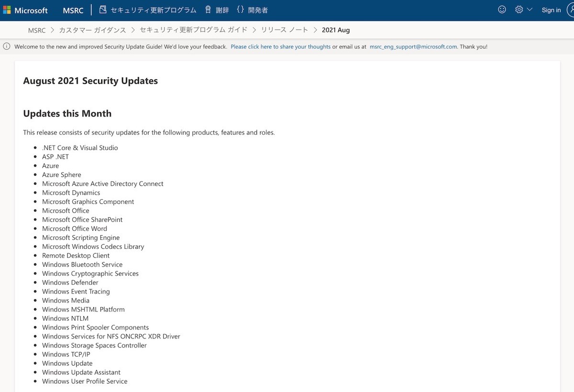
Task: Click the developer curly braces icon
Action: click(240, 10)
